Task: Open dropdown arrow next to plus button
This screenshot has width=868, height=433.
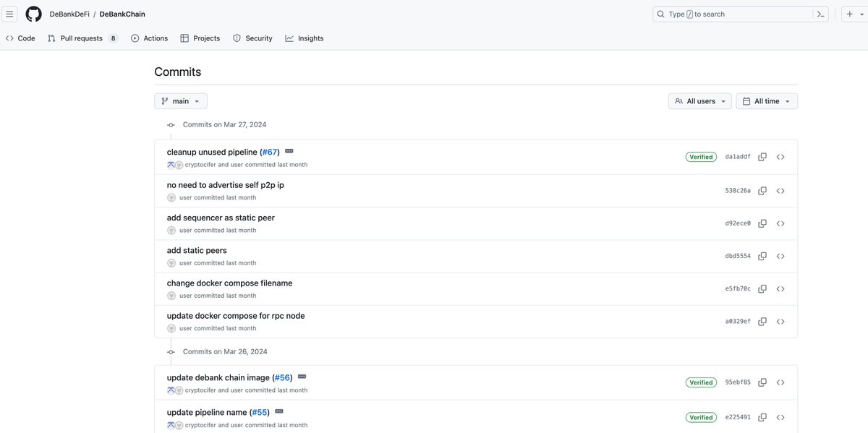Action: (861, 14)
